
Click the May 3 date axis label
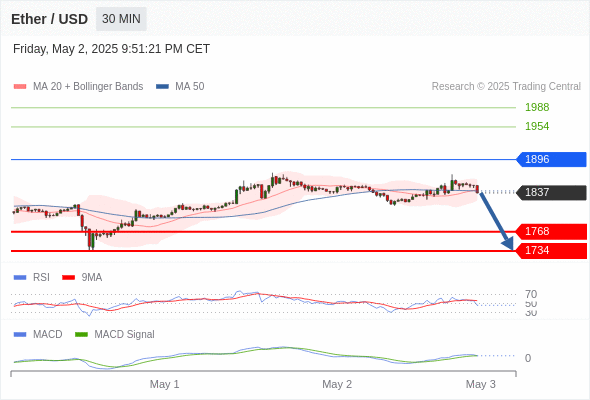coord(481,384)
